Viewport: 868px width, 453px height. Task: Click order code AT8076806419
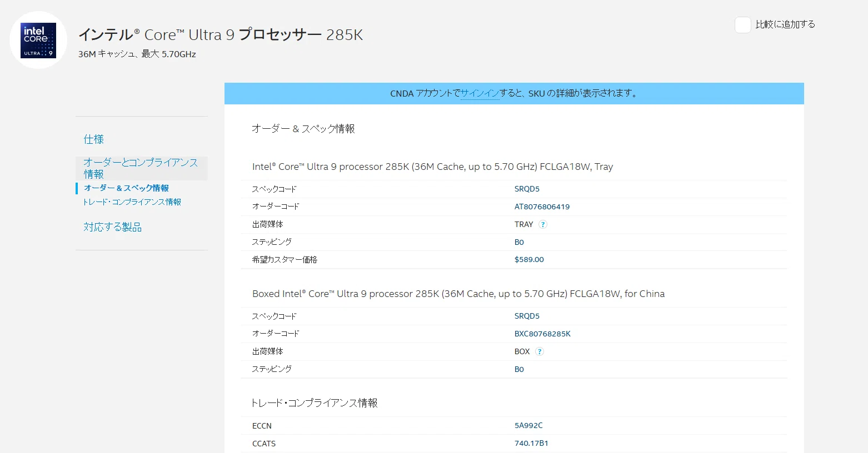[542, 207]
